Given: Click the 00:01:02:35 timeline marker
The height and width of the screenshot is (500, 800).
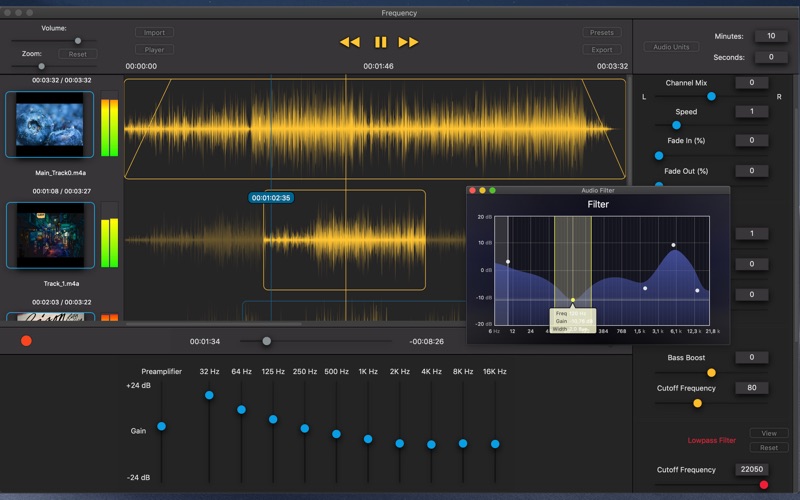Looking at the screenshot, I should [271, 198].
